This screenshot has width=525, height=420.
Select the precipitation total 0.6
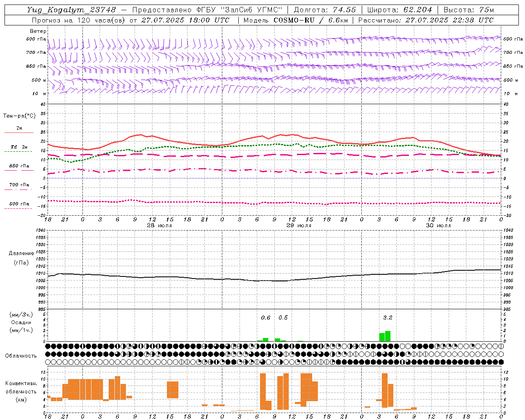pos(266,318)
